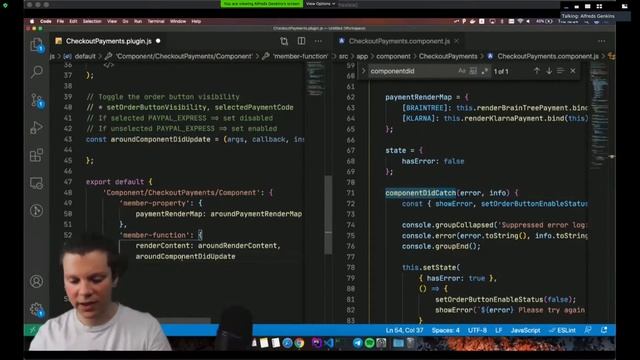The height and width of the screenshot is (360, 640).
Task: Open the Run and Debug view
Action: click(36, 127)
